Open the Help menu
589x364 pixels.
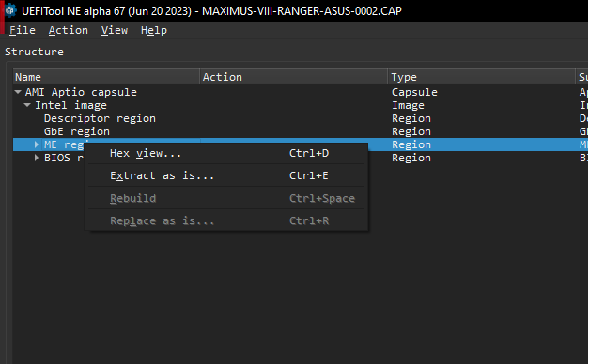pyautogui.click(x=154, y=30)
